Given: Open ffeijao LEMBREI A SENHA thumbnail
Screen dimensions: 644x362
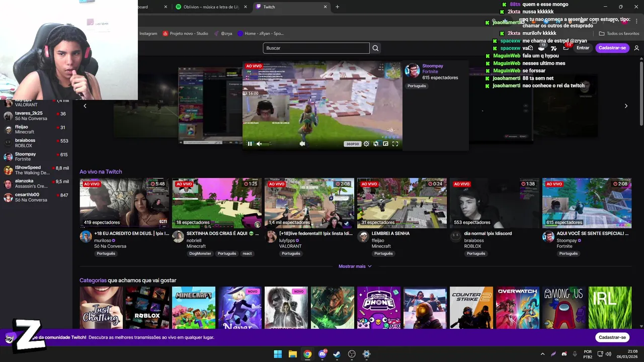Looking at the screenshot, I should tap(402, 203).
